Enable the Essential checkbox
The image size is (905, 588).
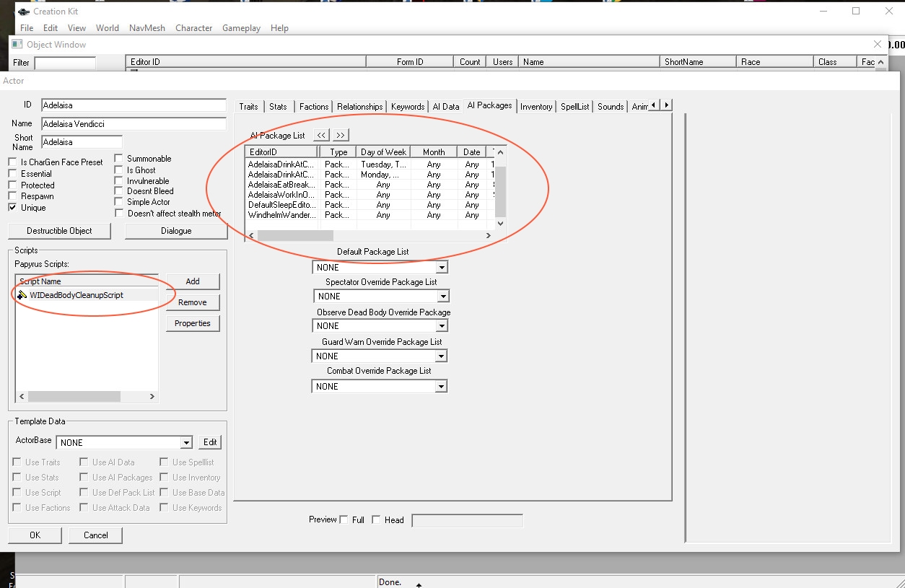pyautogui.click(x=12, y=174)
